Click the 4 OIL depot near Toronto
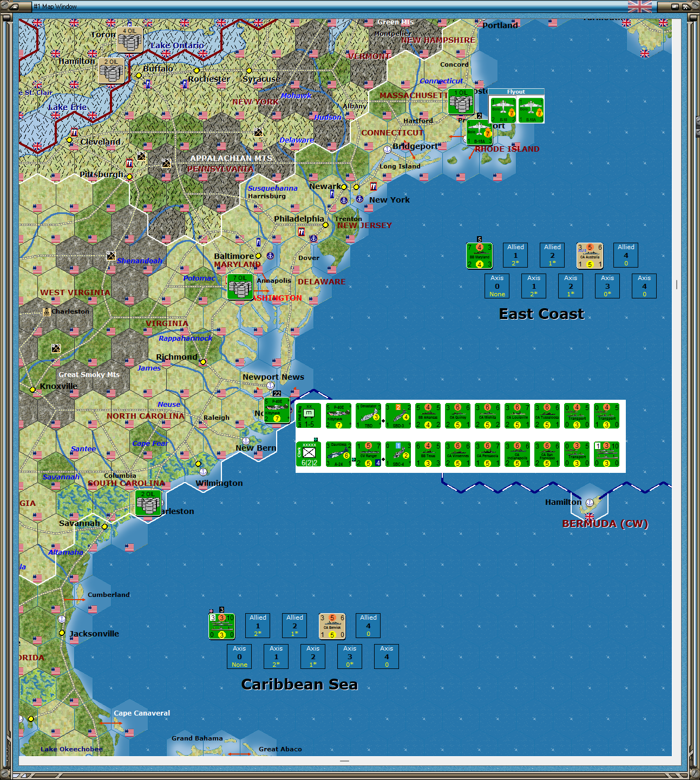 (x=129, y=41)
